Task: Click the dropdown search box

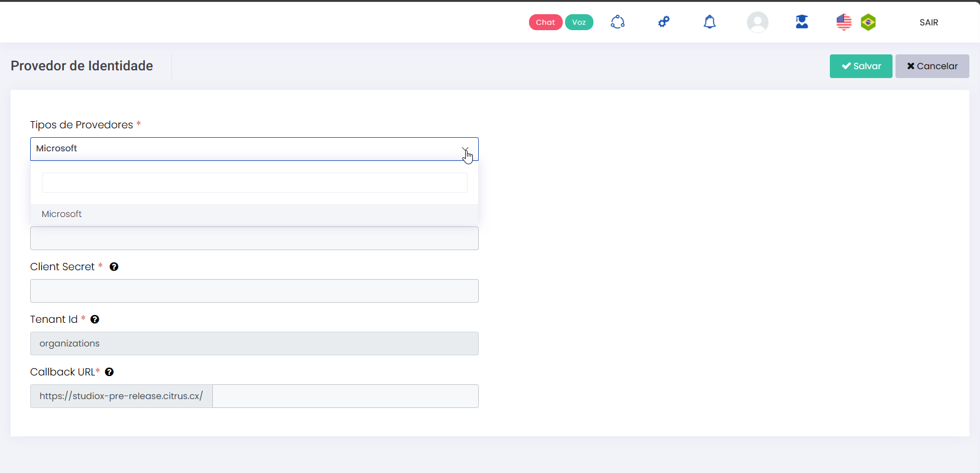Action: [254, 183]
